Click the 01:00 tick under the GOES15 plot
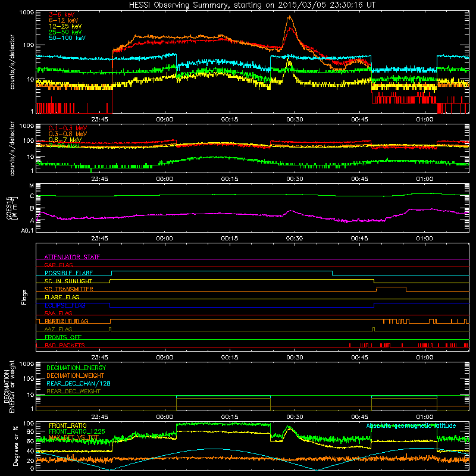The width and height of the screenshot is (476, 476). click(424, 239)
